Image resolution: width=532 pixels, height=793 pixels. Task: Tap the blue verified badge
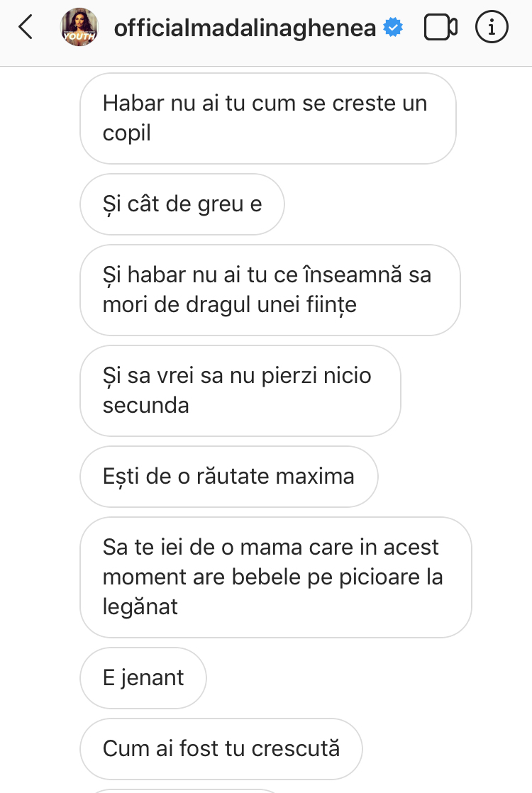(393, 27)
